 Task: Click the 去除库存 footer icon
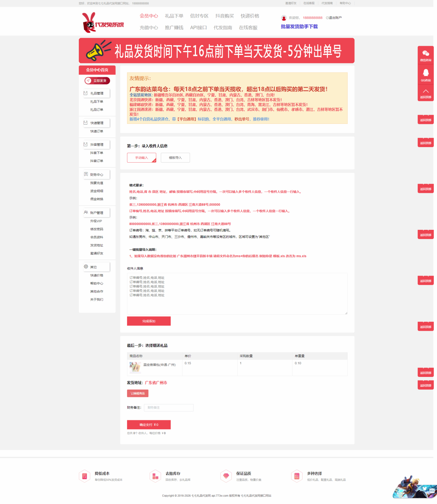coord(155,476)
